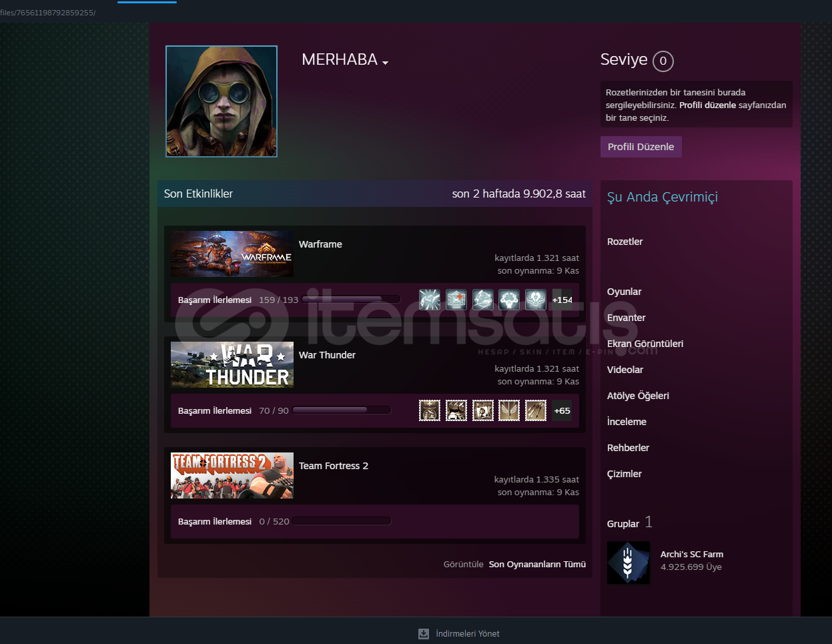The image size is (832, 644).
Task: Open the second War Thunder achievement icon
Action: 456,410
